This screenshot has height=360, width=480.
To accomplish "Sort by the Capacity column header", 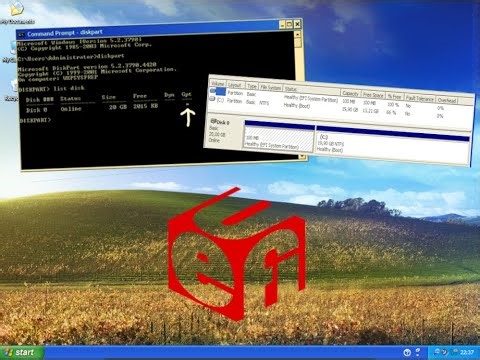I will 351,93.
